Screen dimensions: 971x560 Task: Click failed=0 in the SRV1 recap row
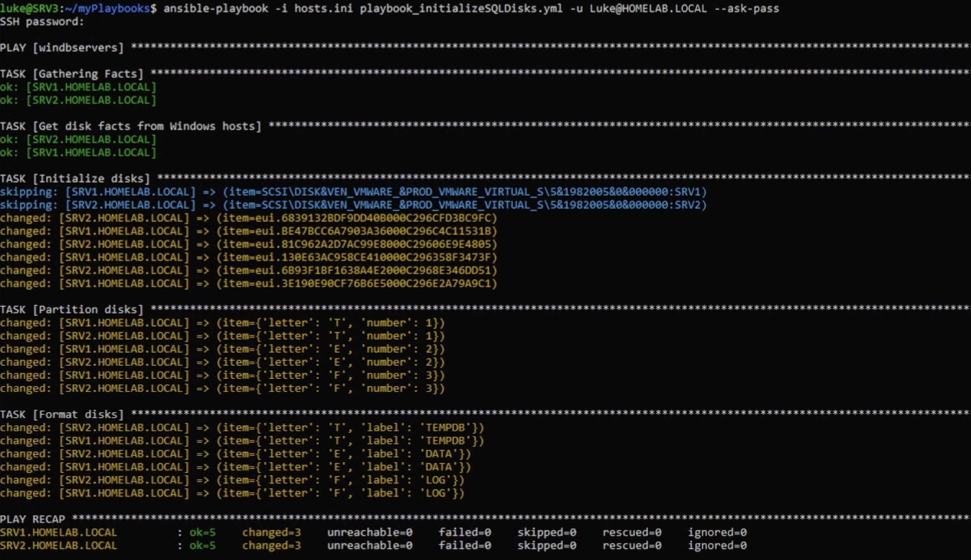tap(465, 533)
